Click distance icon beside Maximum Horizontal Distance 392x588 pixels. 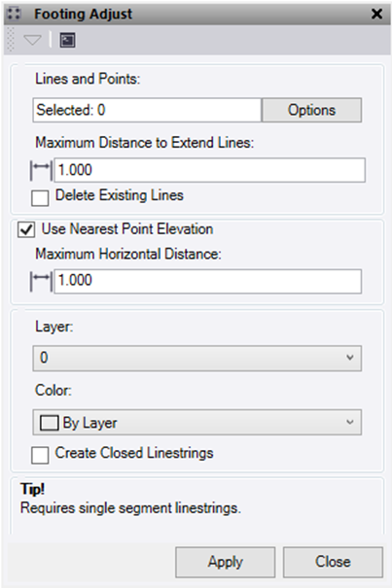41,281
